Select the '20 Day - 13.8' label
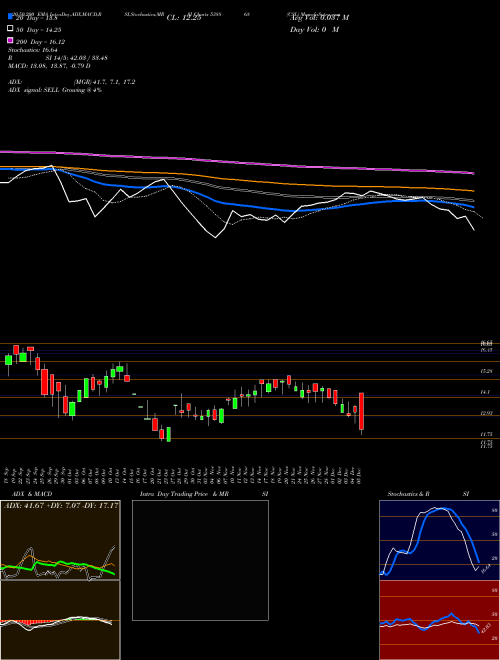This screenshot has height=660, width=500. pyautogui.click(x=39, y=18)
